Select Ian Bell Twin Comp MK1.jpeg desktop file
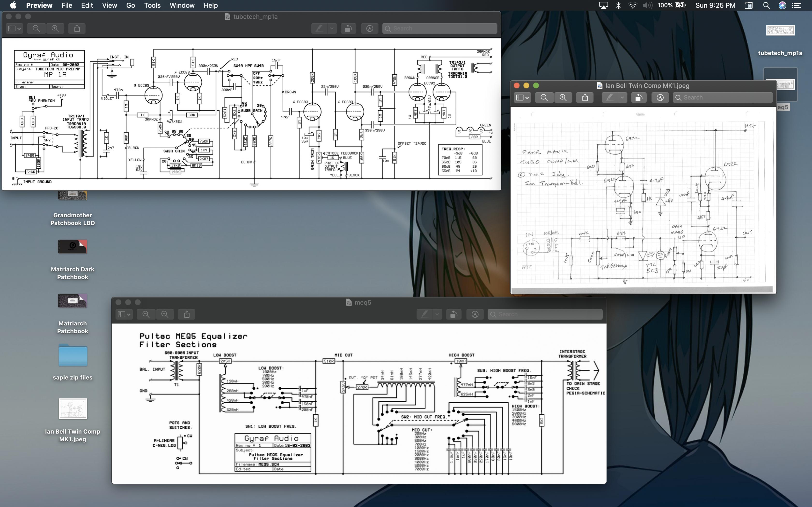Viewport: 812px width, 507px height. [73, 408]
